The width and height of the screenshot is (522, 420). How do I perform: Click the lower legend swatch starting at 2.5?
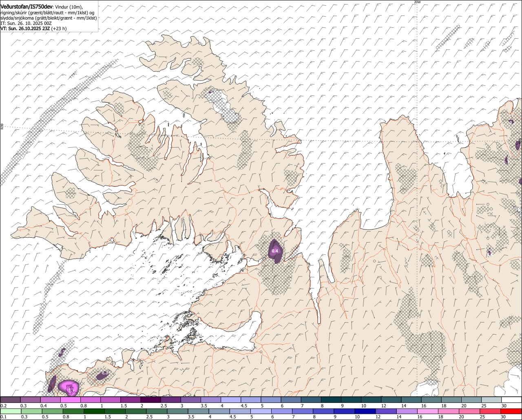[157, 411]
